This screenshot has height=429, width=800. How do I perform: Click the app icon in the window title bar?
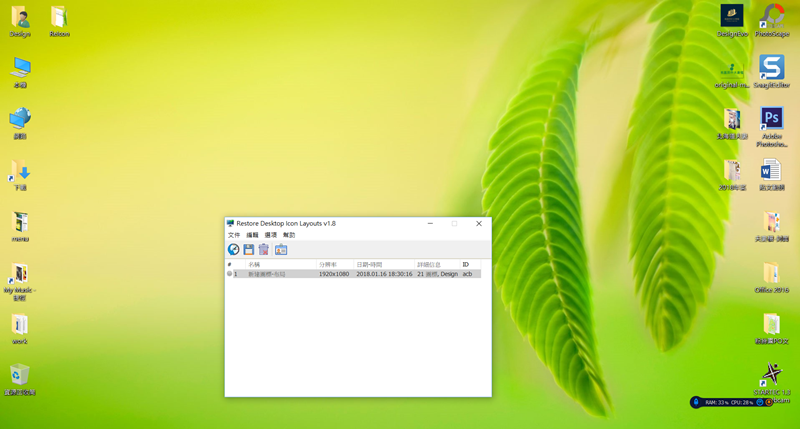click(x=230, y=223)
